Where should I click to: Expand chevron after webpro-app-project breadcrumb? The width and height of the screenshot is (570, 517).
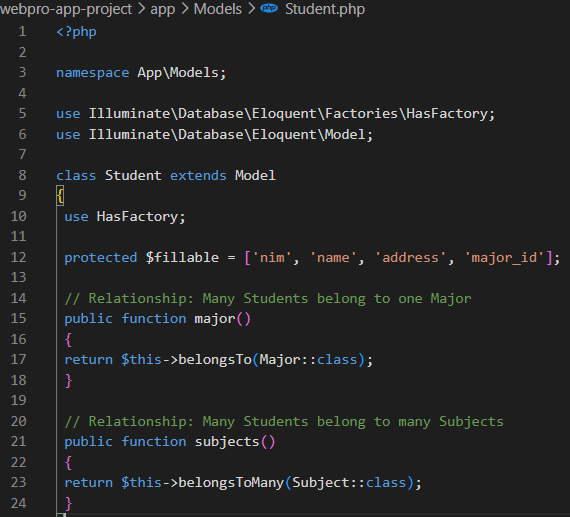click(x=141, y=9)
